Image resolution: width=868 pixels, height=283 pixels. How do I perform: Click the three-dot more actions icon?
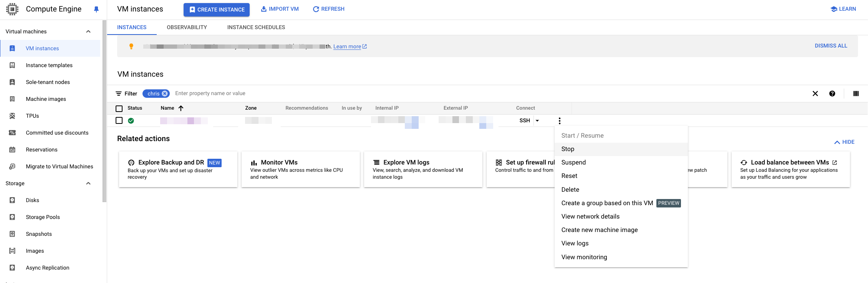pyautogui.click(x=560, y=121)
